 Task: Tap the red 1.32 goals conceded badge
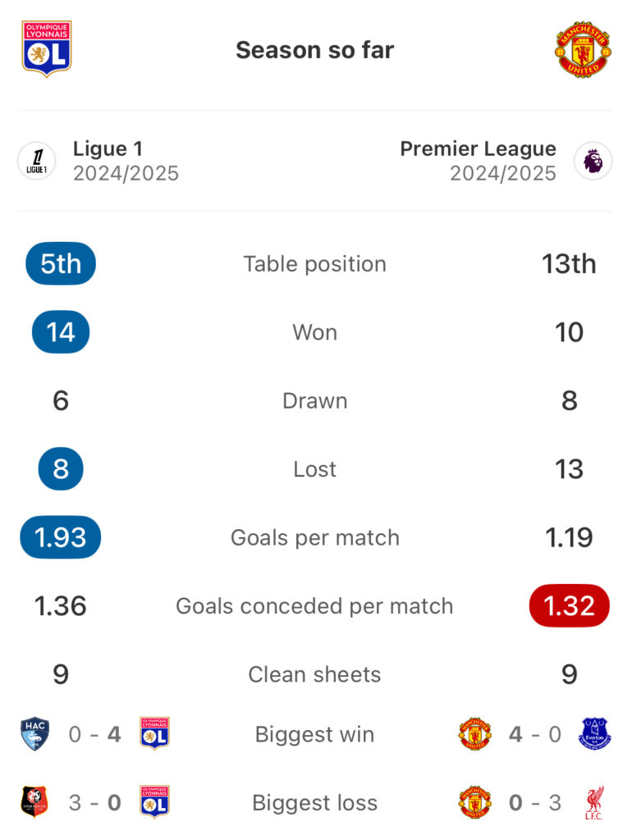pos(570,606)
